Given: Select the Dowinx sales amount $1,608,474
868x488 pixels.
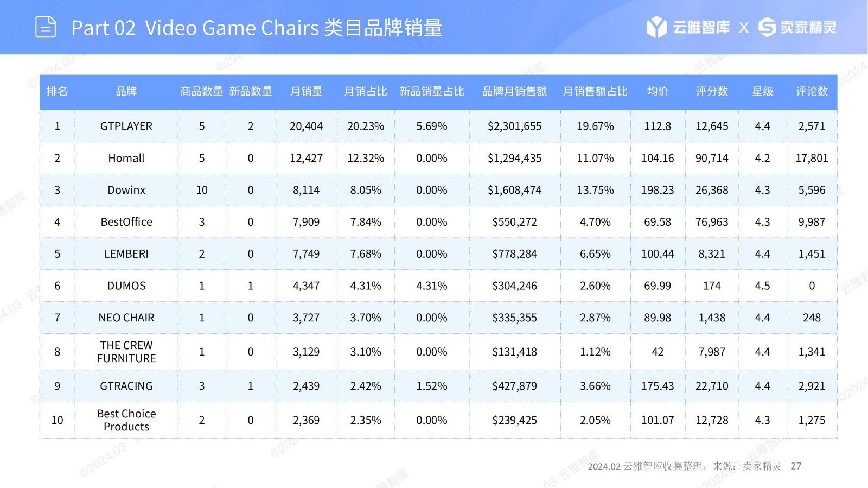Looking at the screenshot, I should 514,191.
